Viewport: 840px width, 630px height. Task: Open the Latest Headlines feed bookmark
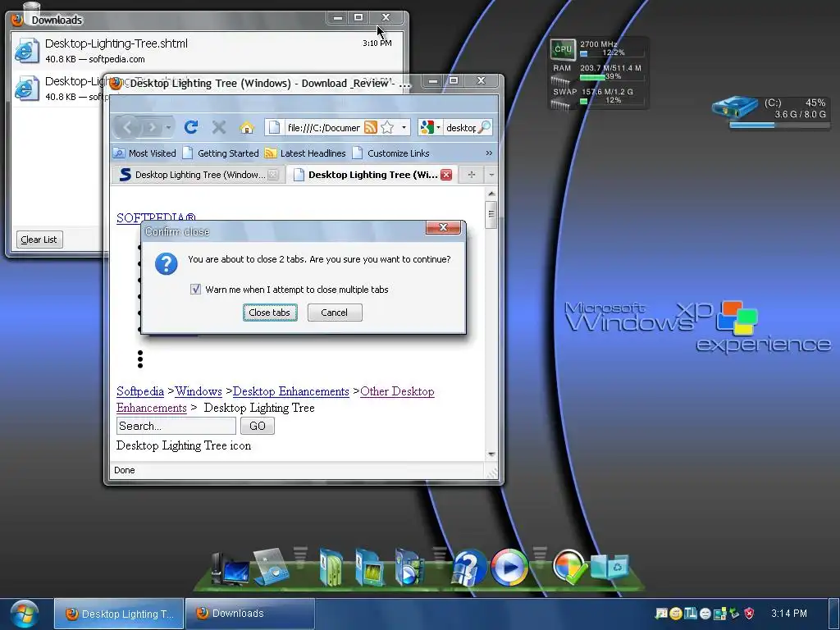tap(305, 153)
